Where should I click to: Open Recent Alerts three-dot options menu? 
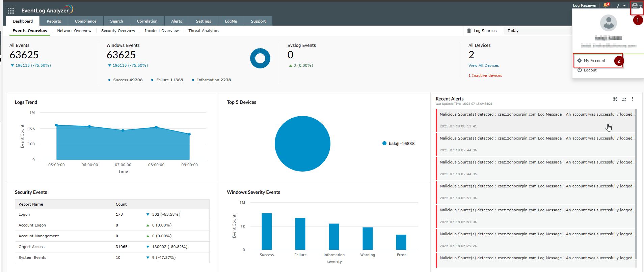633,99
